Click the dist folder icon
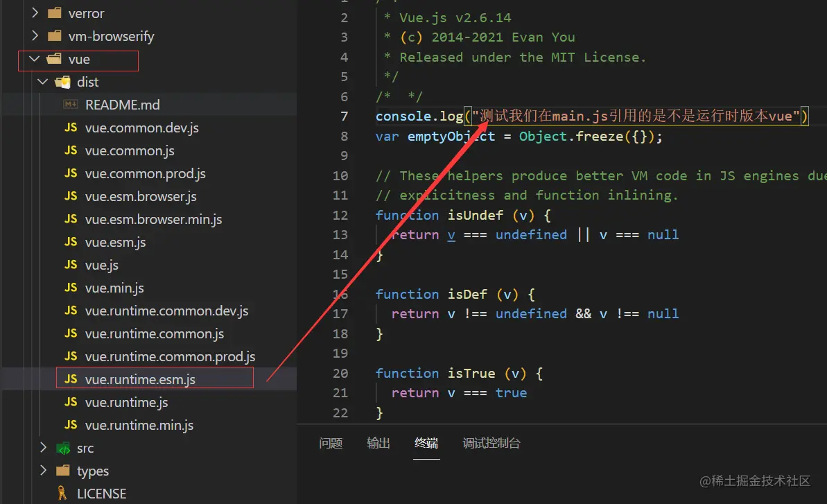The width and height of the screenshot is (827, 504). (63, 82)
